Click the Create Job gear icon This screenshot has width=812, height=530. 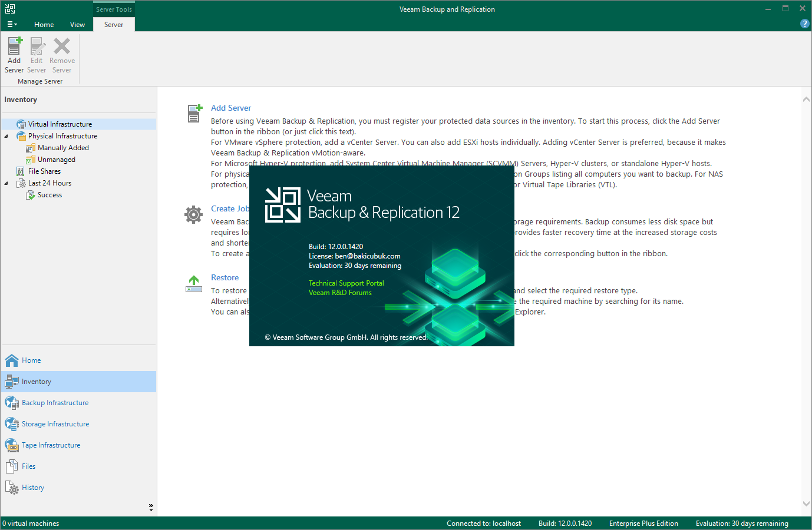click(193, 214)
